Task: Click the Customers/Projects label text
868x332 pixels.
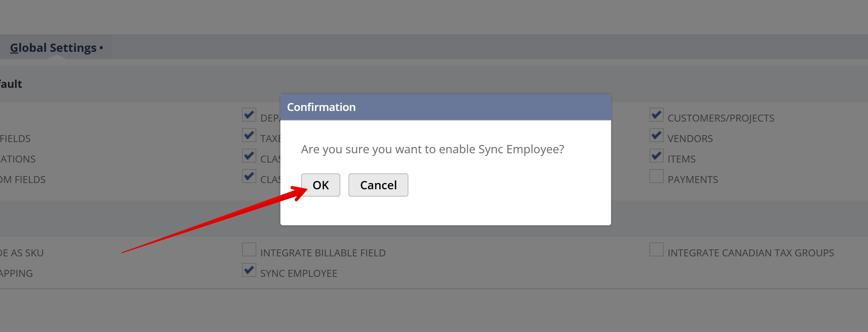Action: 721,118
